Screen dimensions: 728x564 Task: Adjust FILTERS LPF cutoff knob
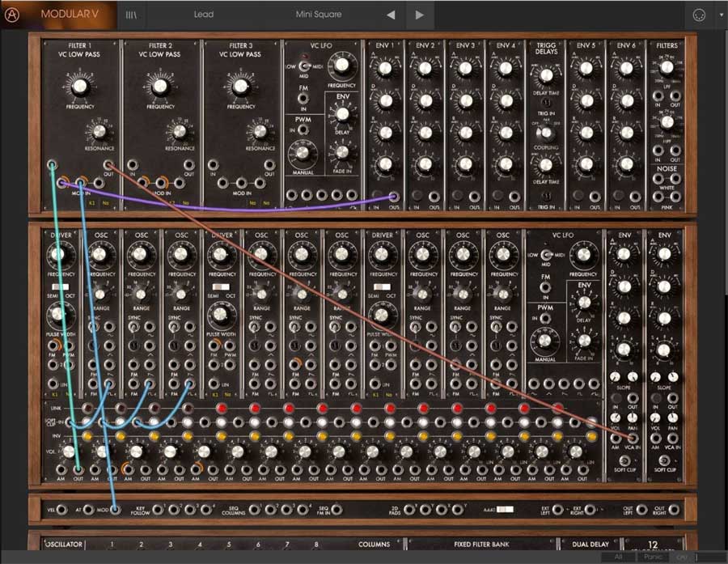click(x=667, y=67)
